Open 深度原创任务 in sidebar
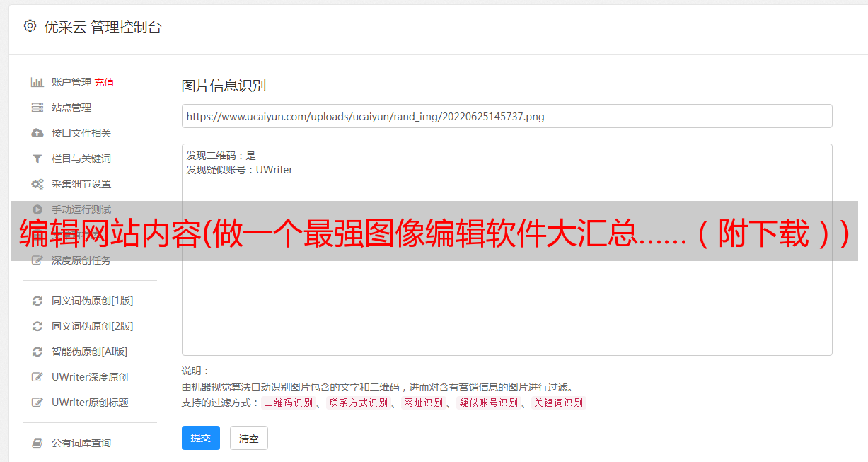 pyautogui.click(x=81, y=260)
